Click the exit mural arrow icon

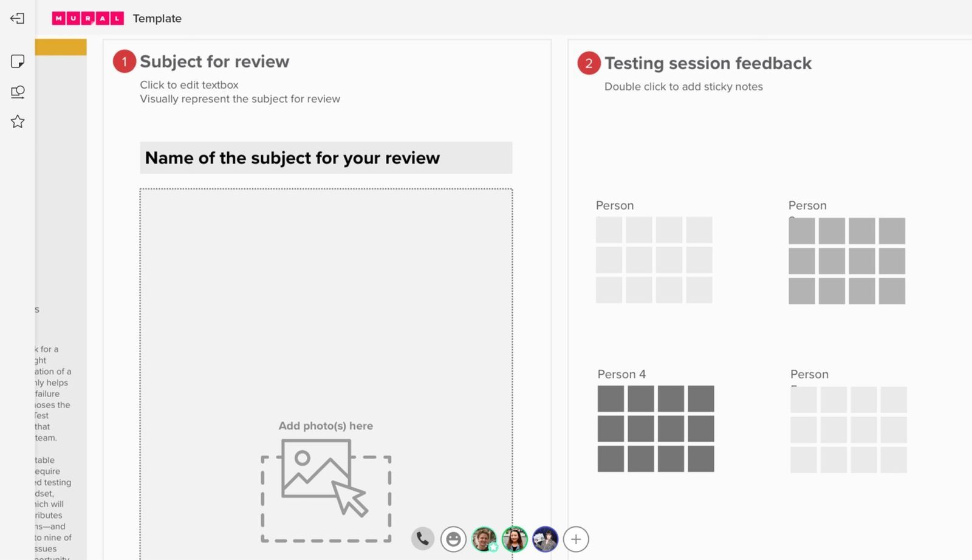18,18
